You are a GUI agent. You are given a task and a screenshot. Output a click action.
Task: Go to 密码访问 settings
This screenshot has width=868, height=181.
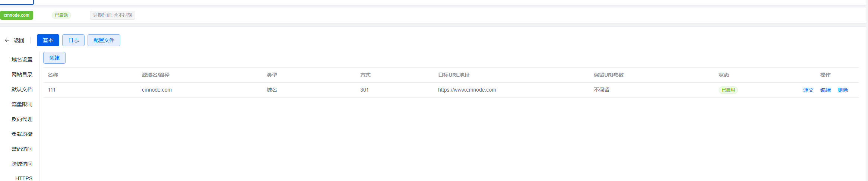click(x=22, y=149)
